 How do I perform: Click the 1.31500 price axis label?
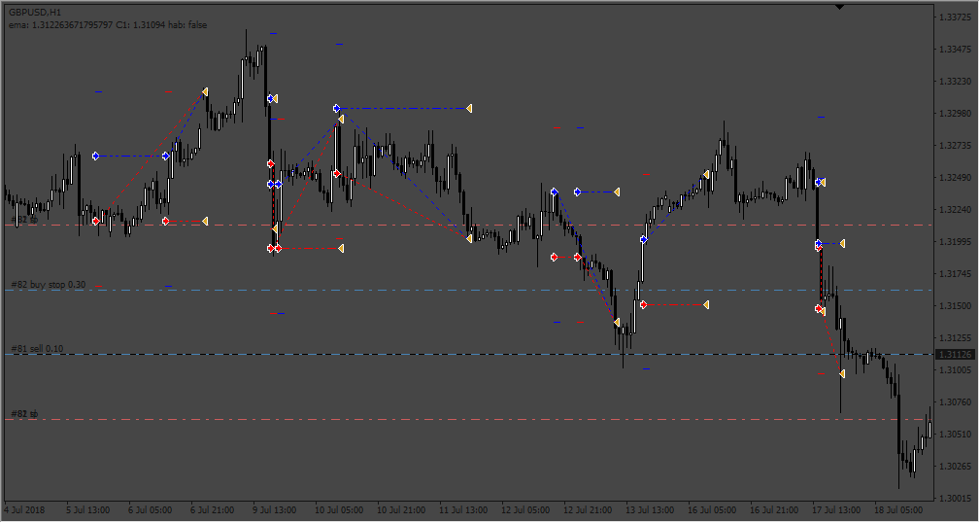coord(956,305)
